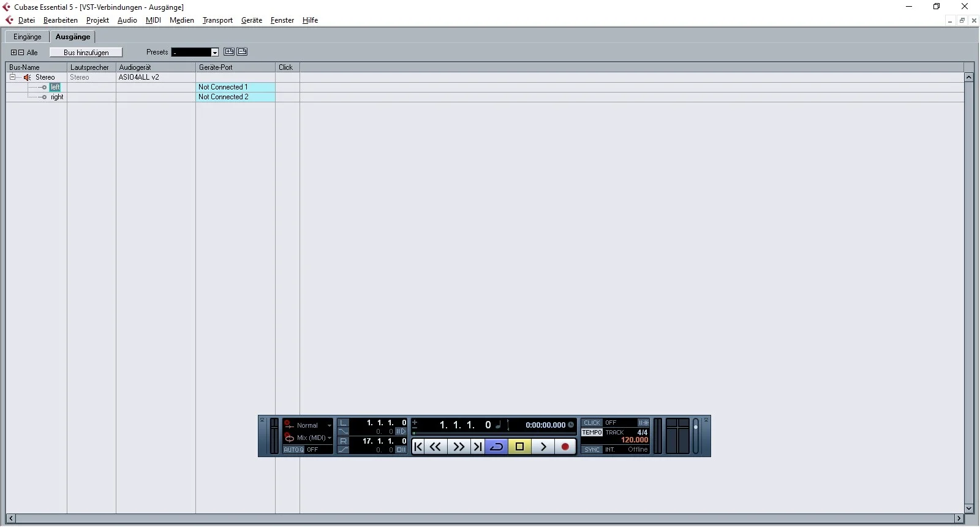Open the Datei menu
This screenshot has width=980, height=527.
pyautogui.click(x=26, y=20)
